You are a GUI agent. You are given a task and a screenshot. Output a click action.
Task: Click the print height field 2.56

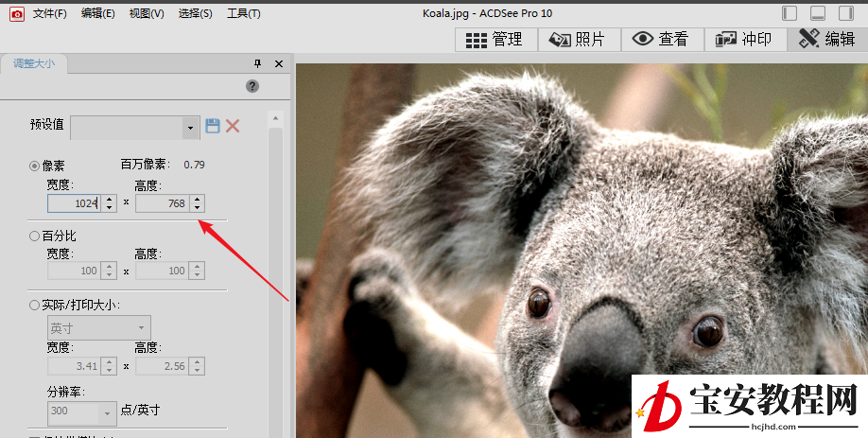[163, 366]
